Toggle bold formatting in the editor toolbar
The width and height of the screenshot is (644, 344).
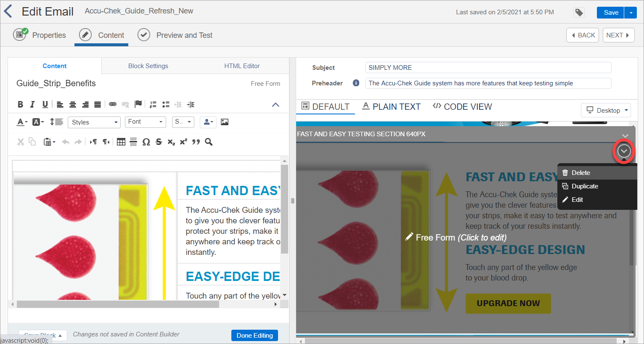(20, 104)
